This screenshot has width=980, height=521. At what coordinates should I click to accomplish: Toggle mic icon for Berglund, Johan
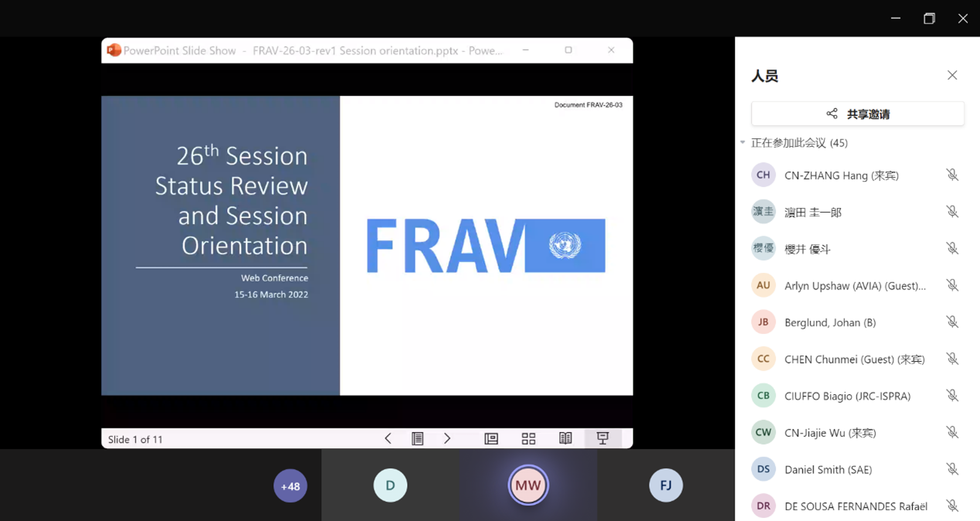point(952,322)
